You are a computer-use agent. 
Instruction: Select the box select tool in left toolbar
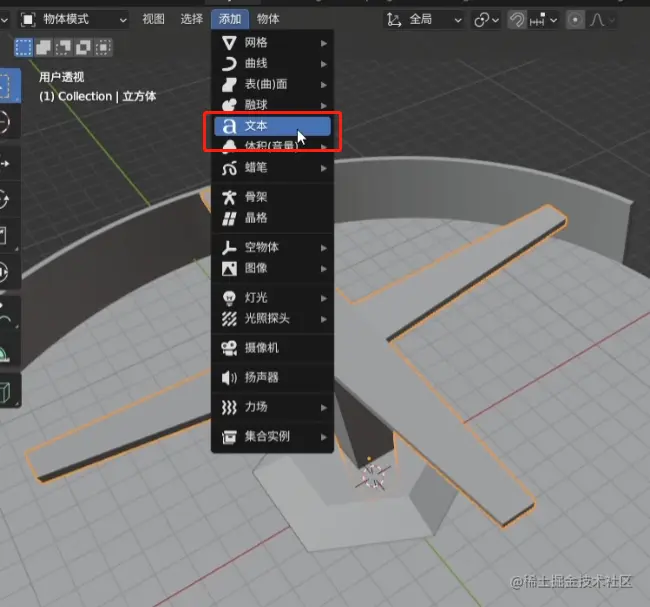(8, 86)
